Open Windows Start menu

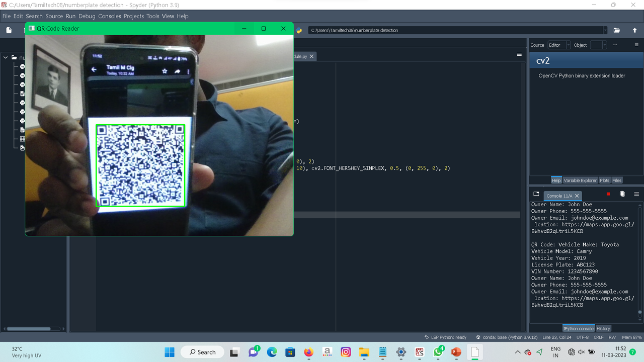[170, 352]
